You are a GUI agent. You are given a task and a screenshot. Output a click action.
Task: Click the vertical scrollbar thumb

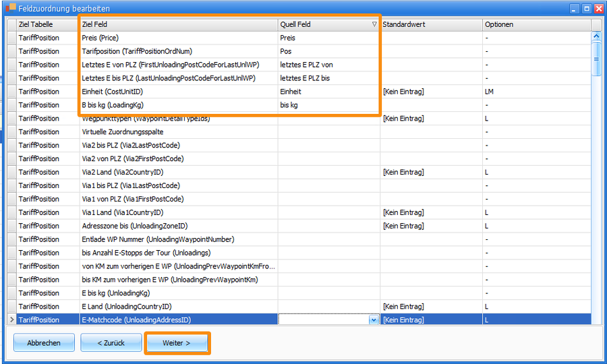tap(596, 57)
